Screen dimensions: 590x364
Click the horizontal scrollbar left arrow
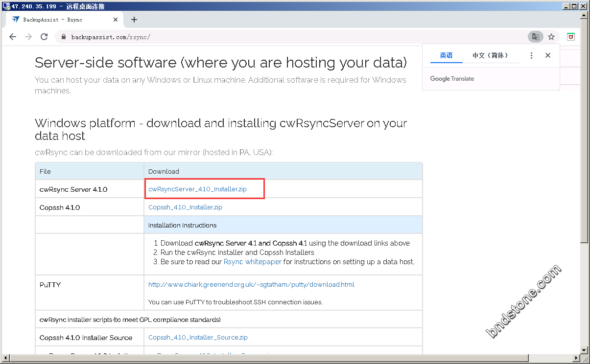(x=5, y=358)
